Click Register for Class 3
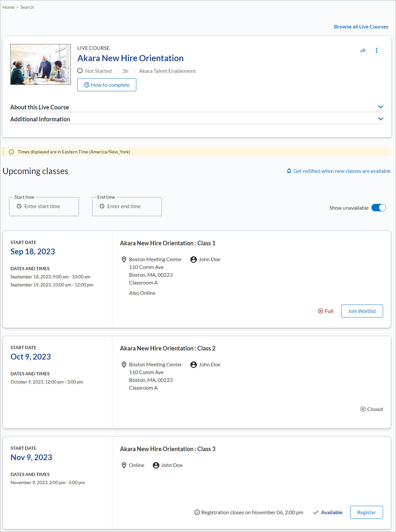This screenshot has width=396, height=532. 367,512
